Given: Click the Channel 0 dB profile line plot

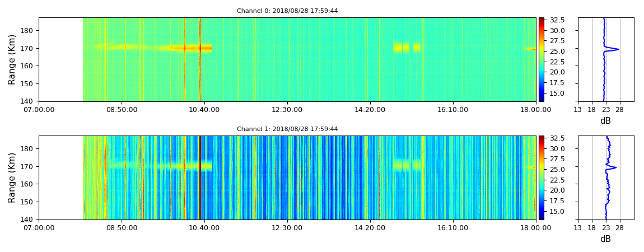Looking at the screenshot, I should [x=606, y=59].
